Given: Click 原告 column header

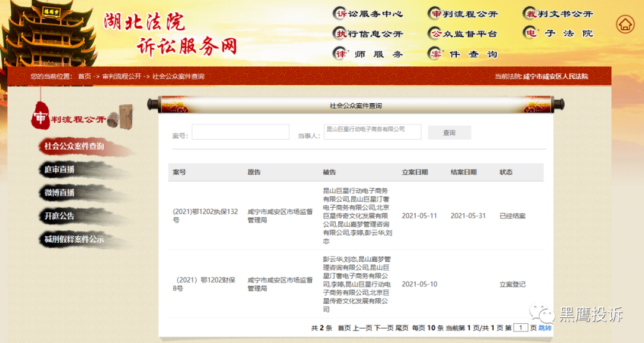Looking at the screenshot, I should [254, 172].
